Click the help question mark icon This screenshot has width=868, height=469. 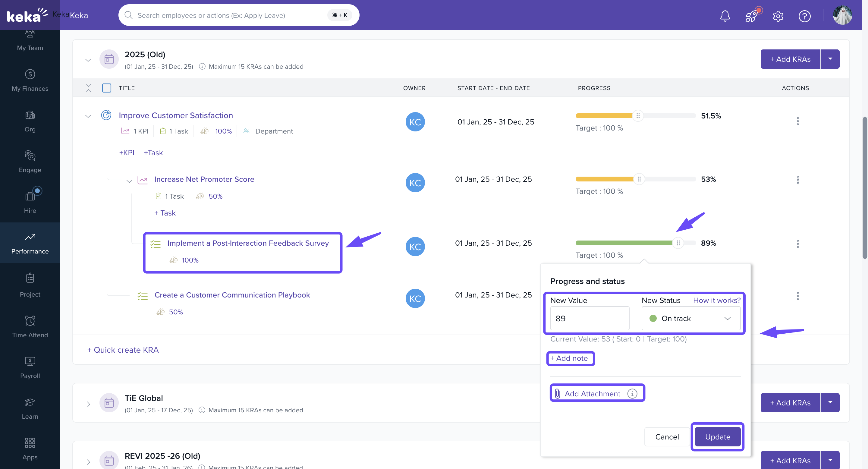804,16
